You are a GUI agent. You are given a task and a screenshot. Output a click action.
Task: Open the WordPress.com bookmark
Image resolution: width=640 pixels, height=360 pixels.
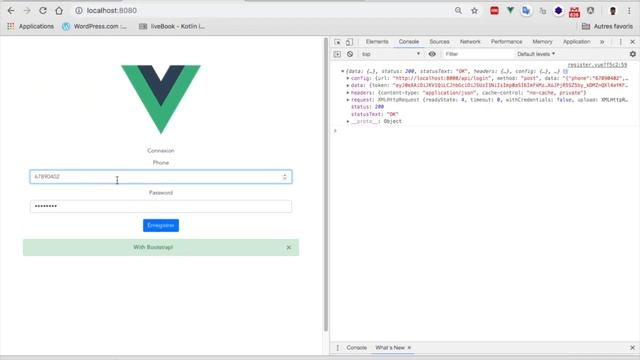coord(94,26)
